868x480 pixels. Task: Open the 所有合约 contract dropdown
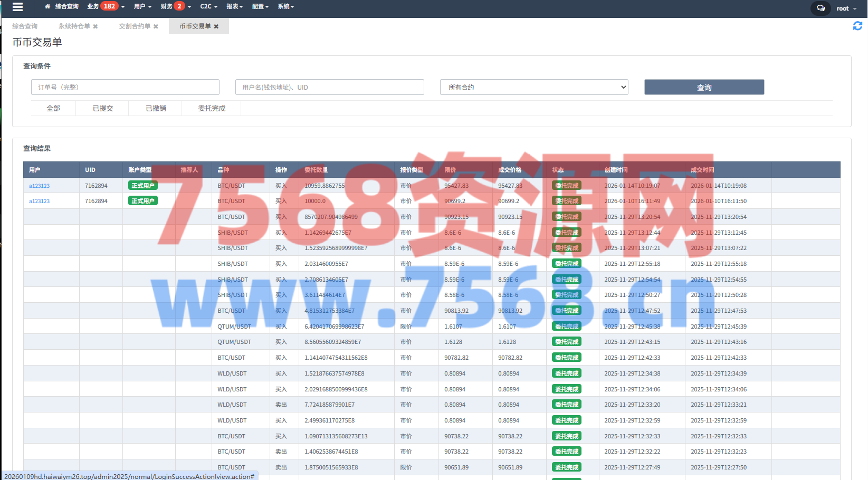click(x=534, y=88)
